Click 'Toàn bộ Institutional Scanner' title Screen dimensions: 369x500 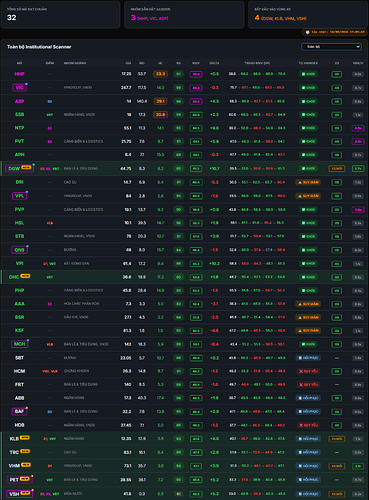tap(39, 47)
